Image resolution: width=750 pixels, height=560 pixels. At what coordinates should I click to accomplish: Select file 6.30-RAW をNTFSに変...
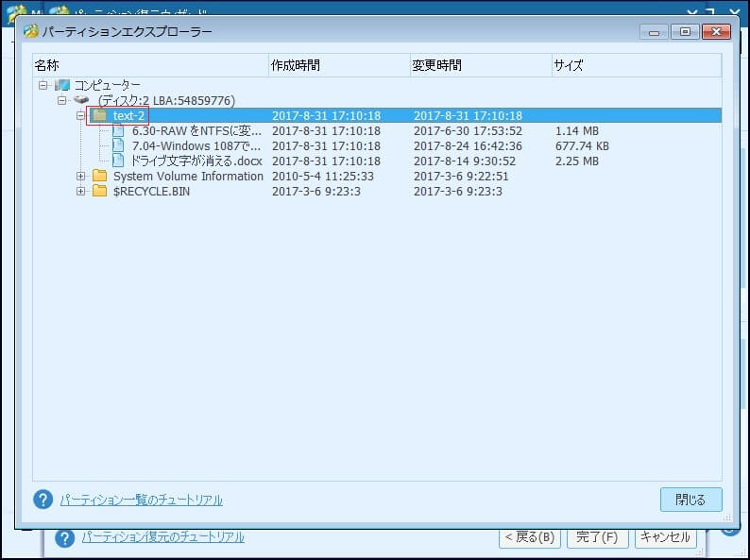tap(196, 131)
